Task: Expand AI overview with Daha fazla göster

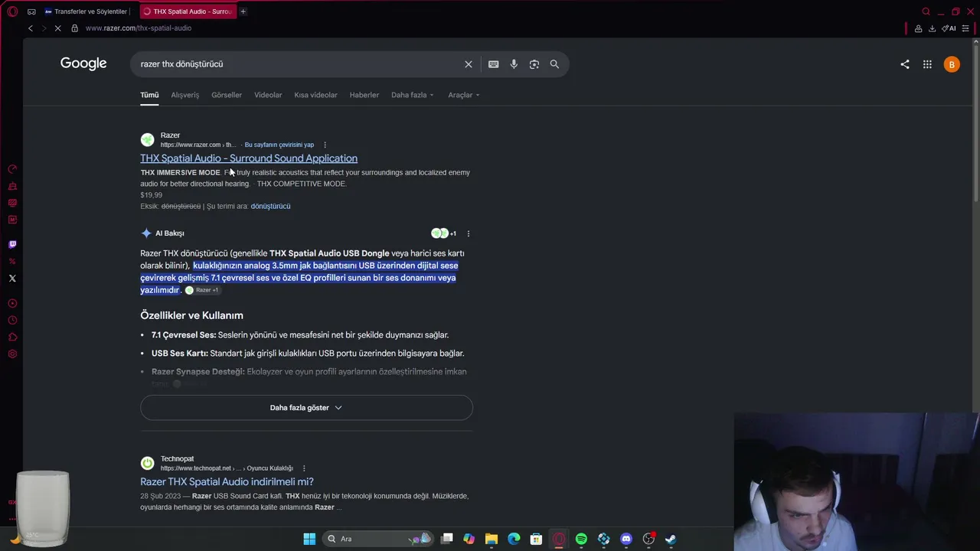Action: click(306, 408)
